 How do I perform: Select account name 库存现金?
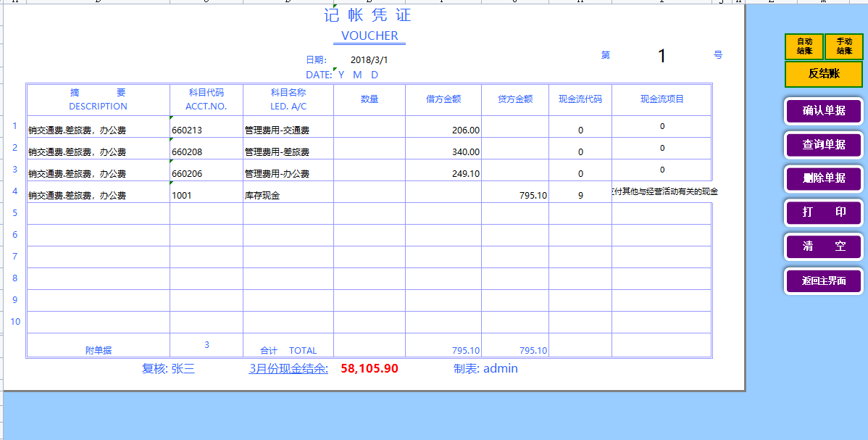[288, 192]
